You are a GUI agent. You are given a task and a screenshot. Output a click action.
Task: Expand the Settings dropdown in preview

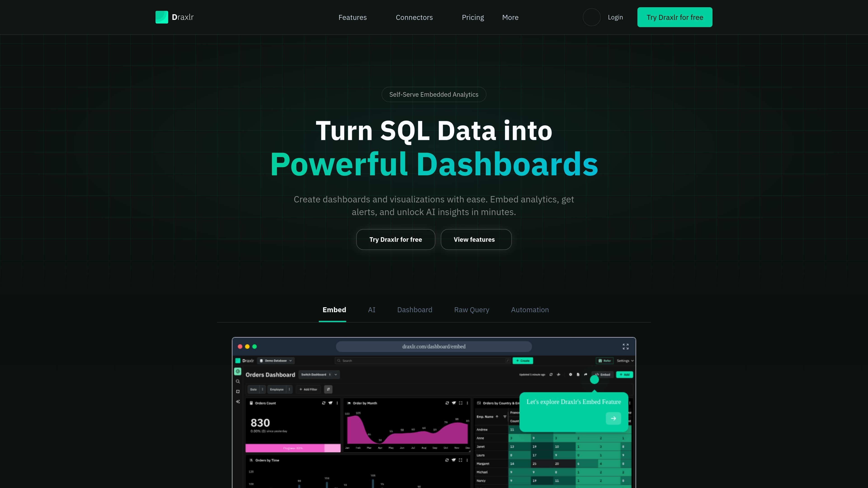point(625,361)
